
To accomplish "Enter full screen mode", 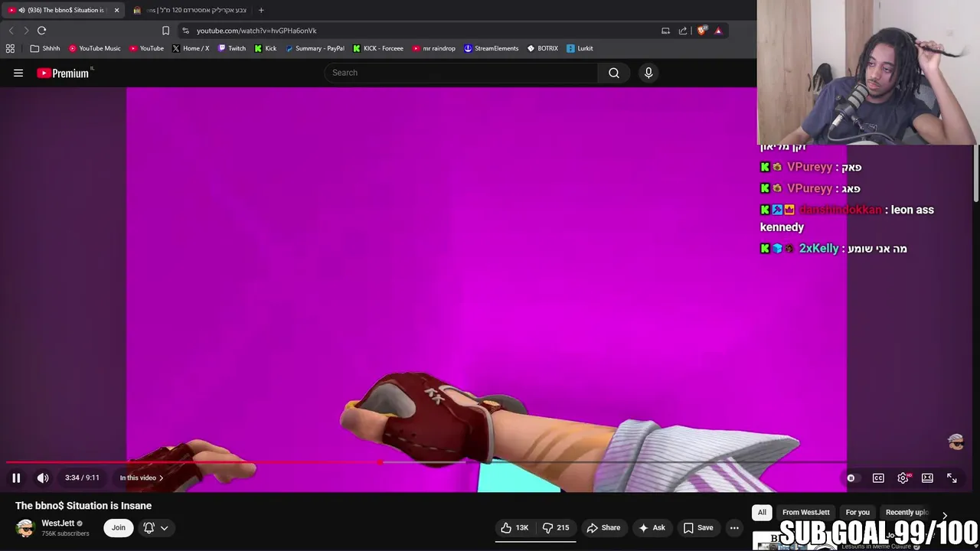I will pyautogui.click(x=952, y=478).
